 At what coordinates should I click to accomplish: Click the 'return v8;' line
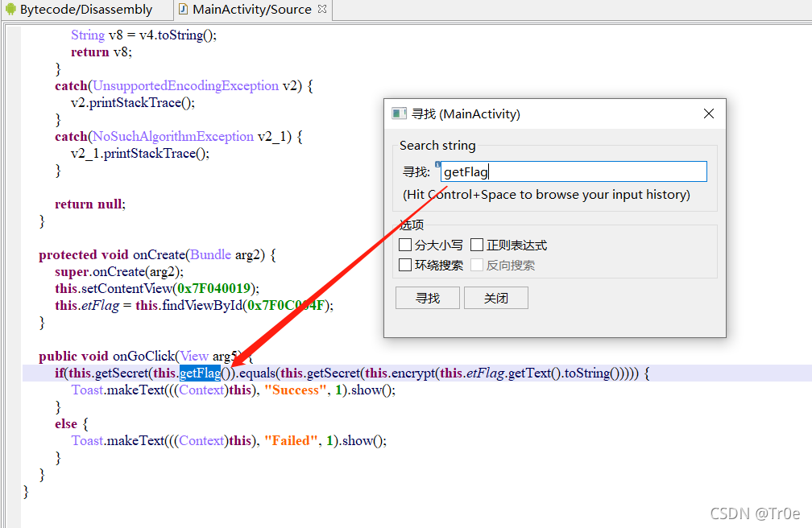[x=101, y=52]
